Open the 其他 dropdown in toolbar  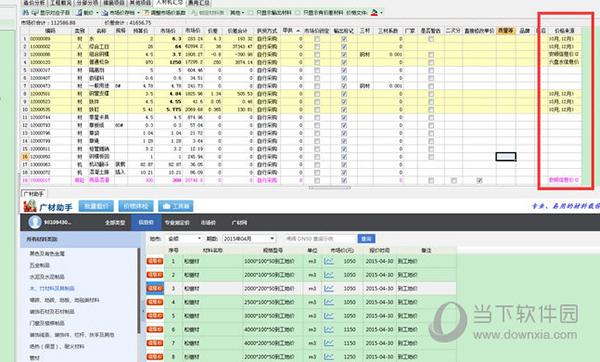[x=237, y=13]
